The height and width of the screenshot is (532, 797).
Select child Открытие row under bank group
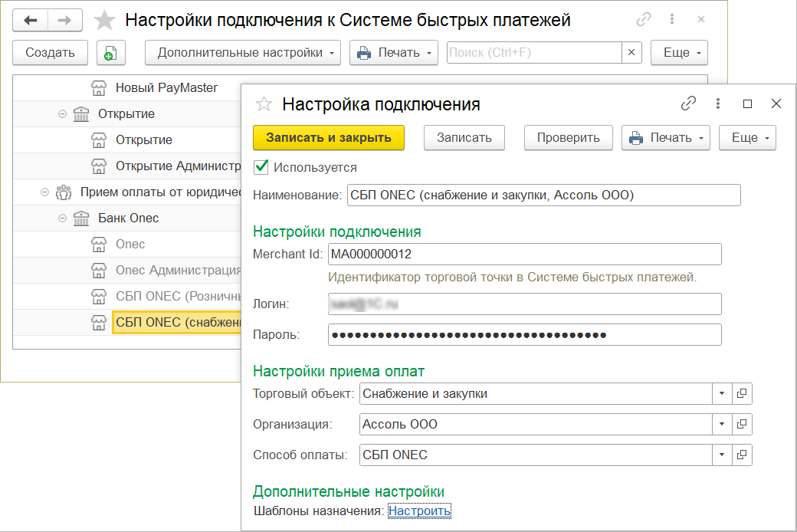[127, 140]
